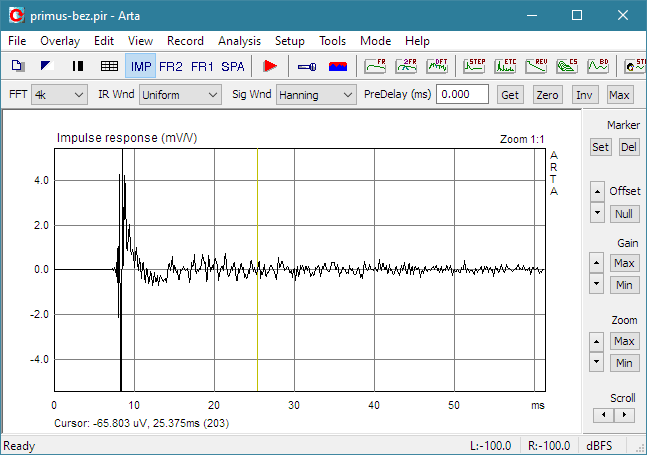Click the copy icon in the toolbar
Screen dimensions: 647x455
[x=18, y=66]
